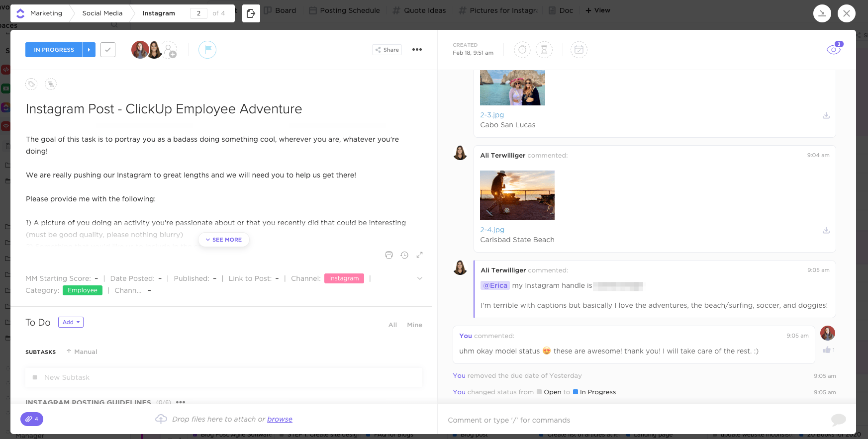This screenshot has width=868, height=439.
Task: Click the print description icon
Action: pyautogui.click(x=389, y=255)
